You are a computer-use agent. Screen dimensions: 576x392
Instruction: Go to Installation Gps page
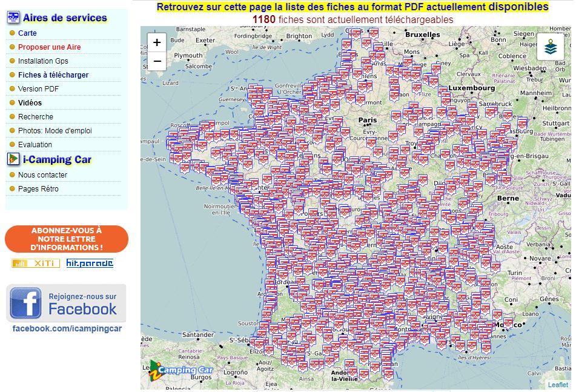[43, 61]
